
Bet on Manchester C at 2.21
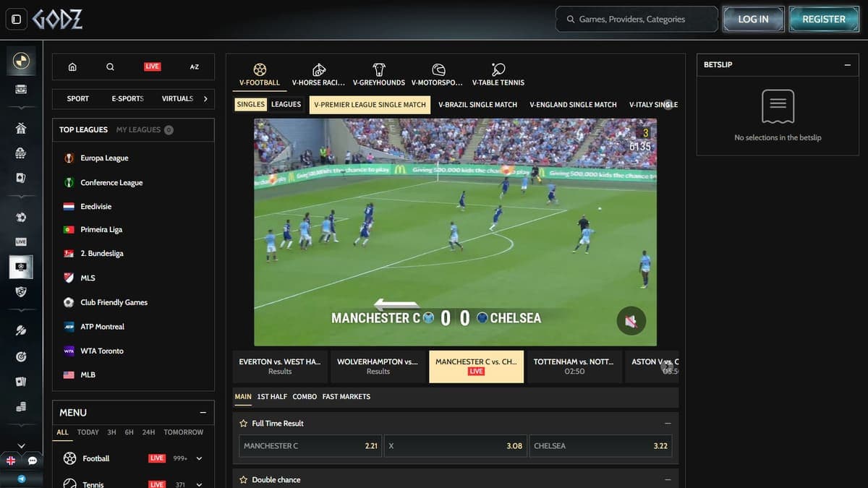(310, 446)
